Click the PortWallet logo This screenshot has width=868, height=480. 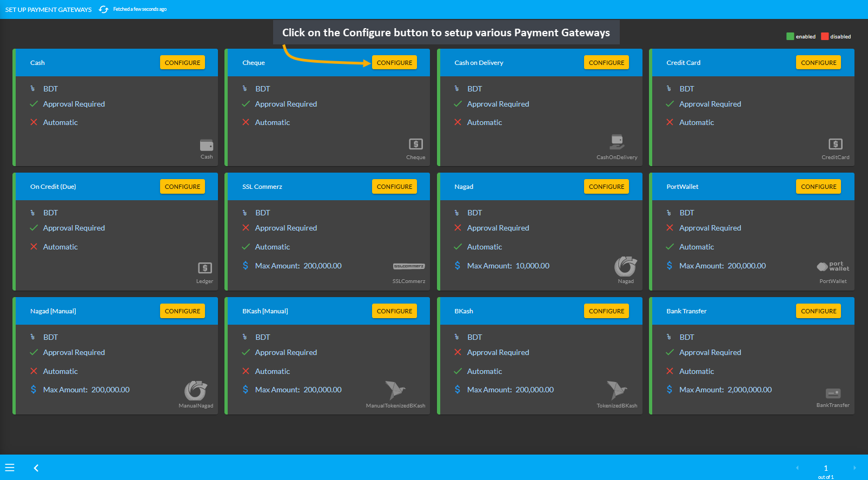click(x=833, y=266)
